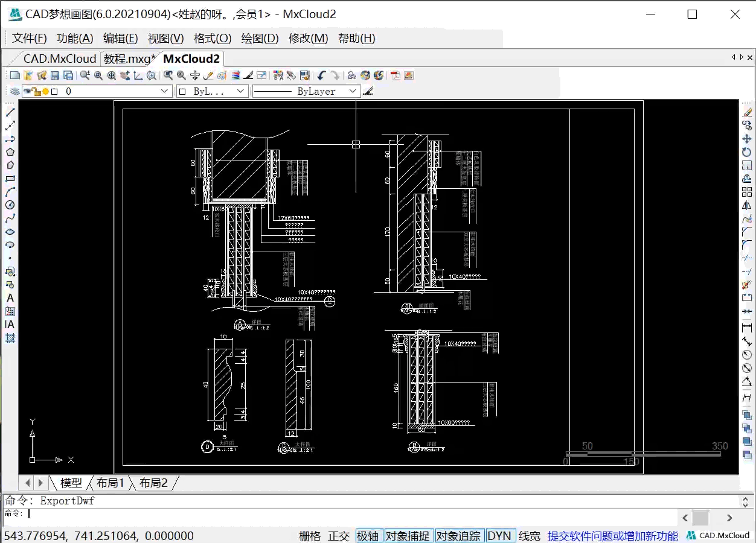The width and height of the screenshot is (756, 543).
Task: Select the Line drawing tool
Action: [10, 112]
